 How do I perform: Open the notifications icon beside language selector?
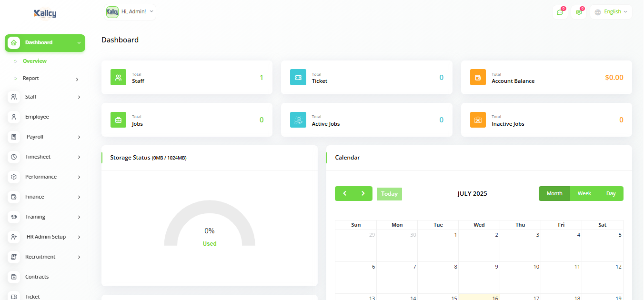pyautogui.click(x=579, y=12)
